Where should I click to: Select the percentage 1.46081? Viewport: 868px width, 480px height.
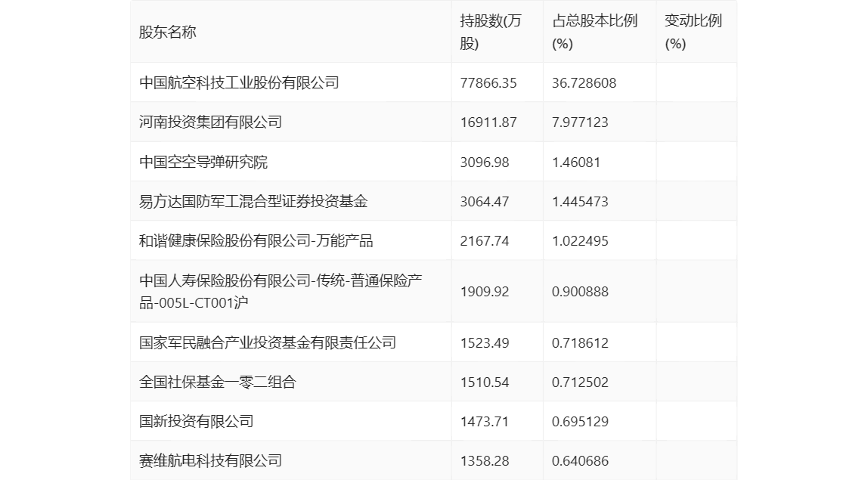click(576, 163)
